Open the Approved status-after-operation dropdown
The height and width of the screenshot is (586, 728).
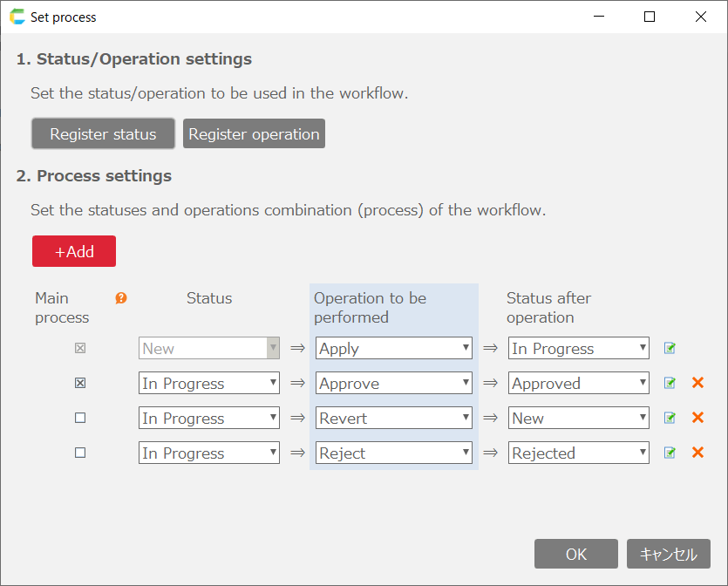pos(579,384)
